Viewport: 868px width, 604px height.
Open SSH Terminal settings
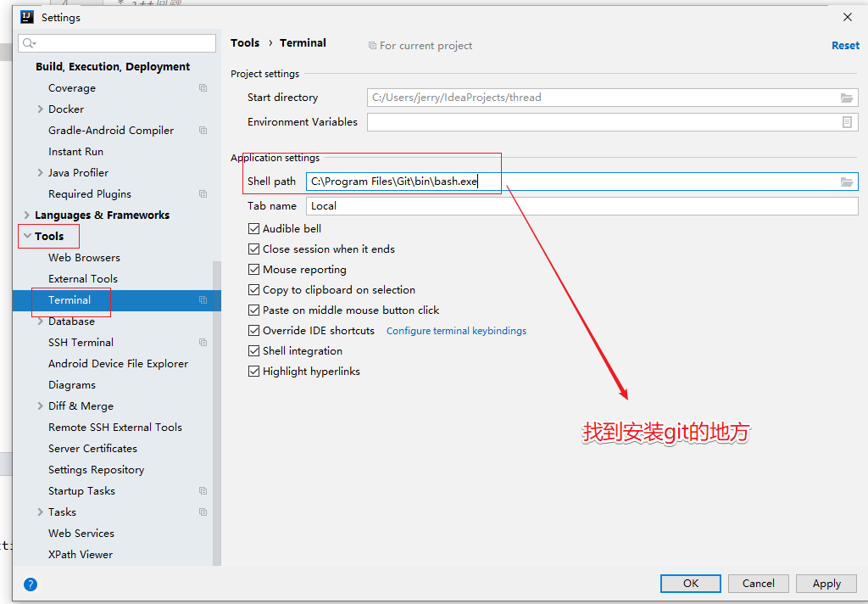coord(81,343)
